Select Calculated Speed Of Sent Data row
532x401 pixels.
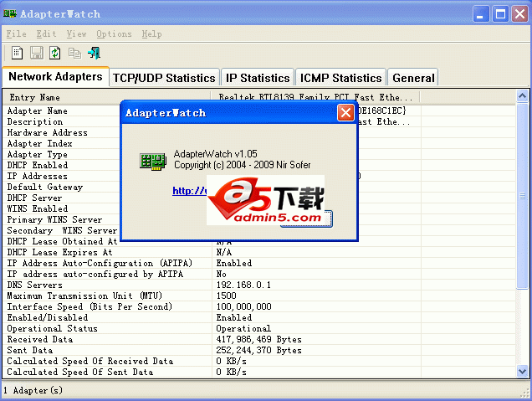tap(259, 372)
